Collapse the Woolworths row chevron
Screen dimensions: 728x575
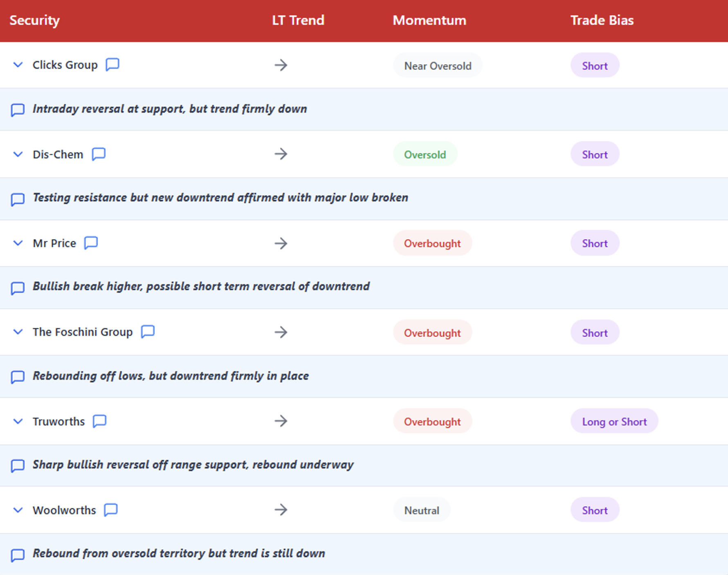(x=18, y=510)
